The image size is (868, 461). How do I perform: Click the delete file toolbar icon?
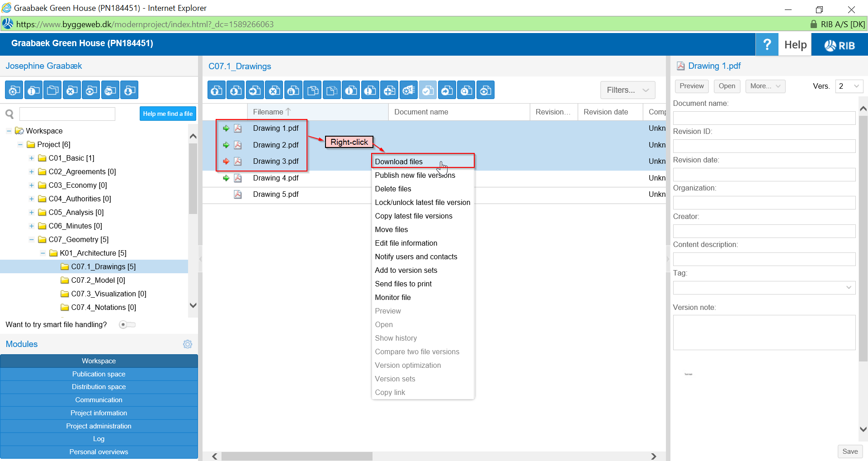point(274,90)
